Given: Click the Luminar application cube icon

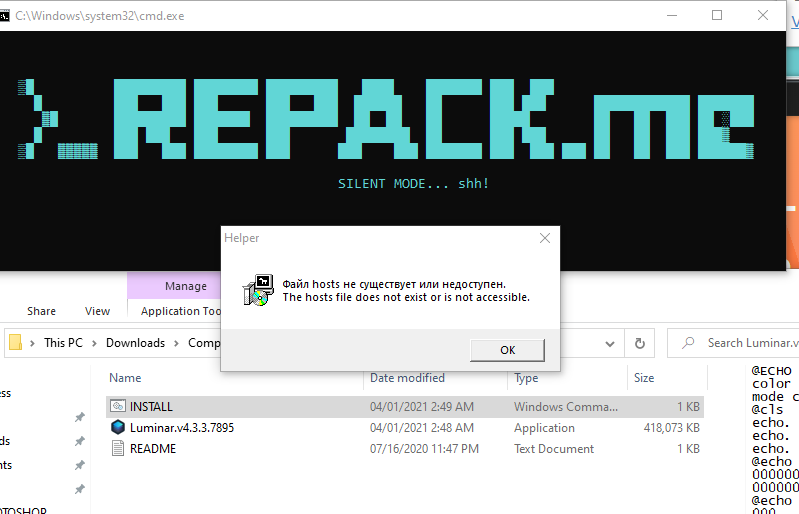Looking at the screenshot, I should 118,427.
